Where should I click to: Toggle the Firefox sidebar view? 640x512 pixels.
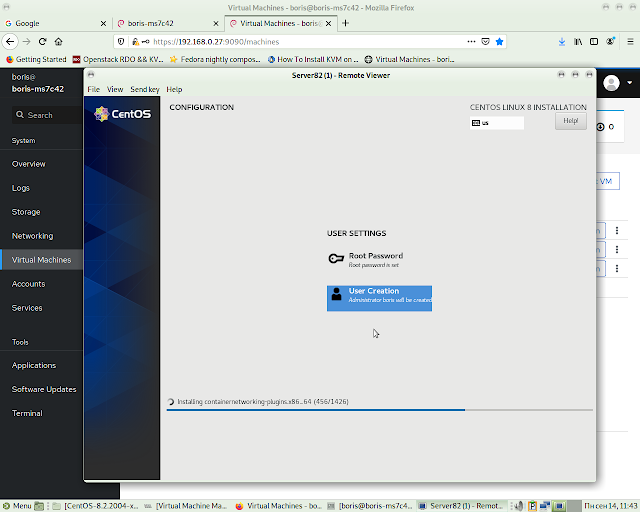(x=594, y=42)
